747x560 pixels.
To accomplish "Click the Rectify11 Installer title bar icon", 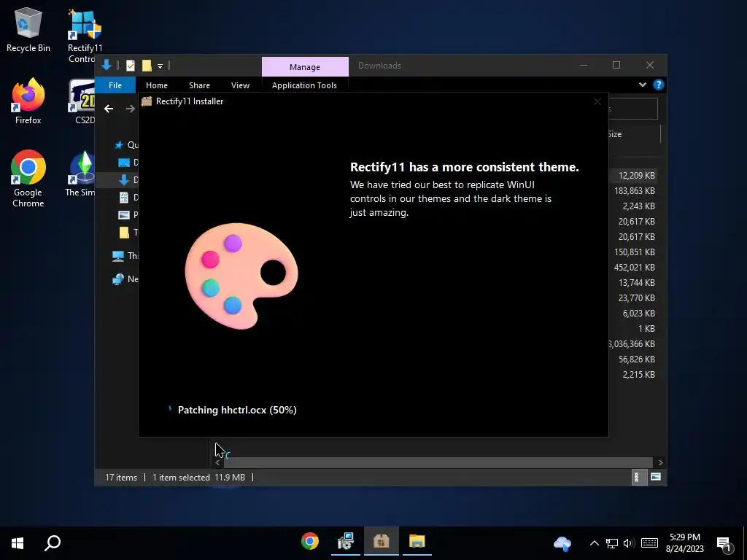I will 147,101.
